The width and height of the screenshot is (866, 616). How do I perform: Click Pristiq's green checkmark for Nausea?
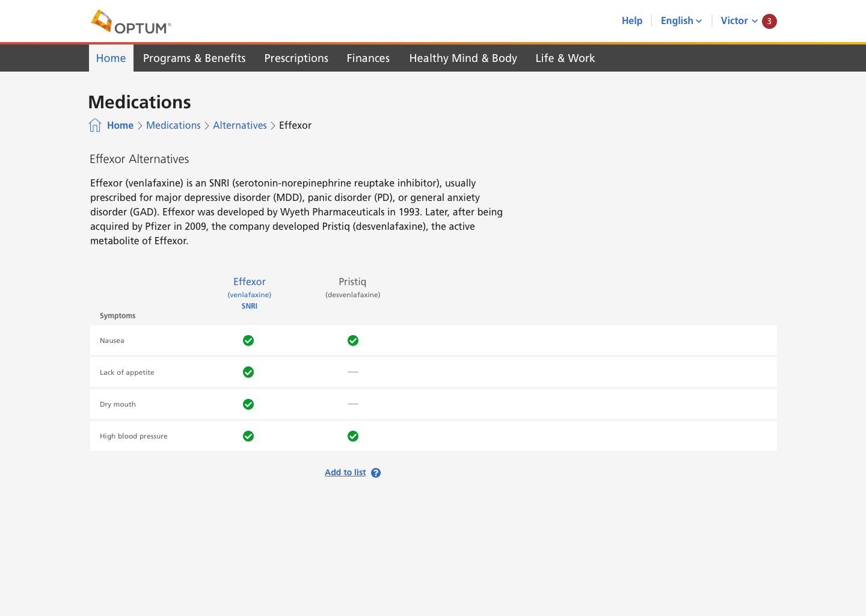coord(353,340)
